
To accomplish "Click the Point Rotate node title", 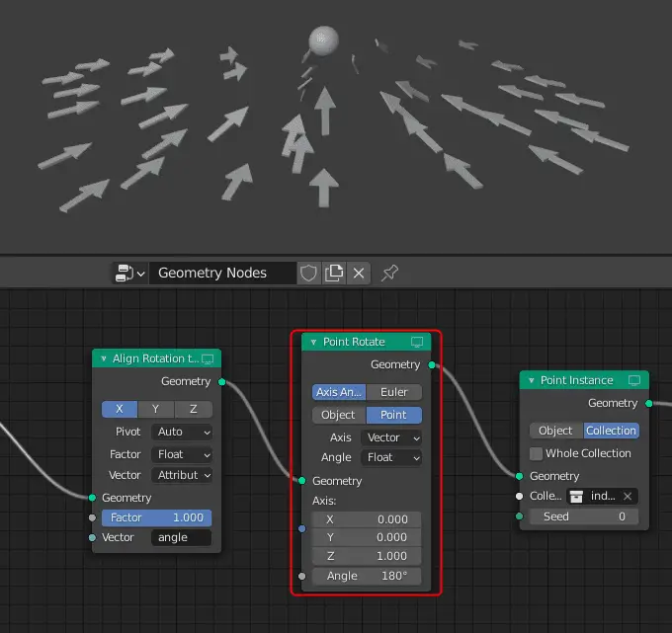I will click(354, 342).
